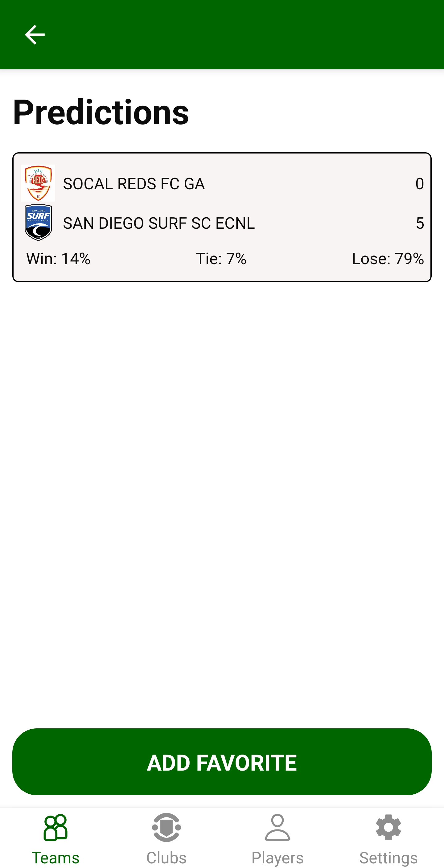
Task: Click the Win: 14% prediction text
Action: 58,259
